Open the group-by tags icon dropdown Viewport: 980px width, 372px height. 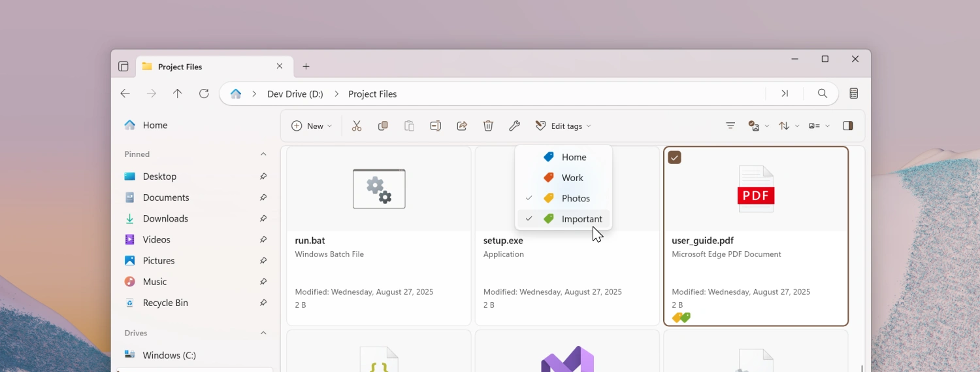(759, 126)
